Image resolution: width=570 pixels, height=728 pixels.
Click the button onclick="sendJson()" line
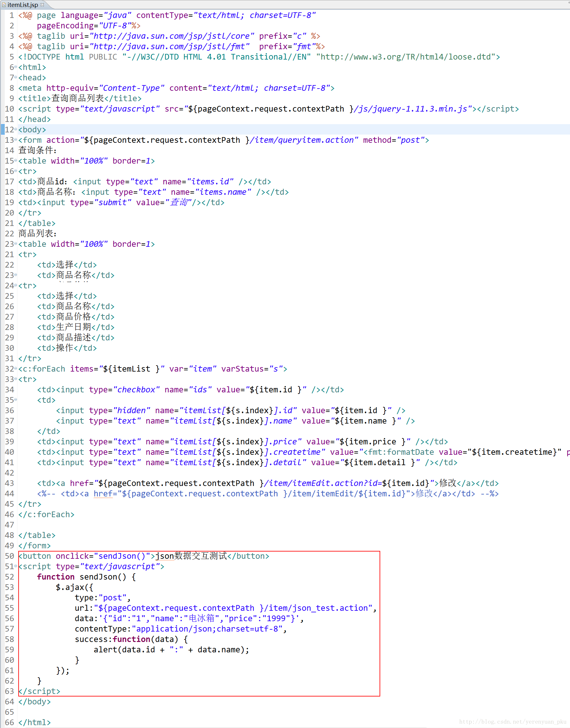144,556
